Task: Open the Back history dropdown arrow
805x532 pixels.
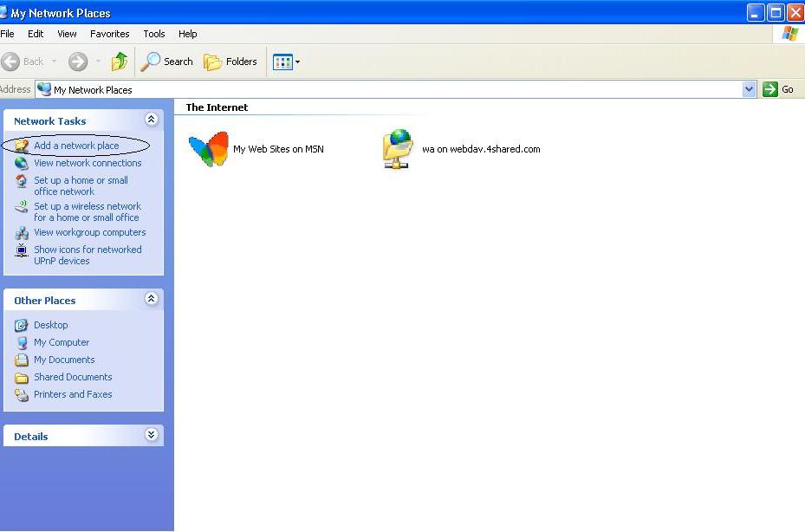Action: (x=54, y=62)
